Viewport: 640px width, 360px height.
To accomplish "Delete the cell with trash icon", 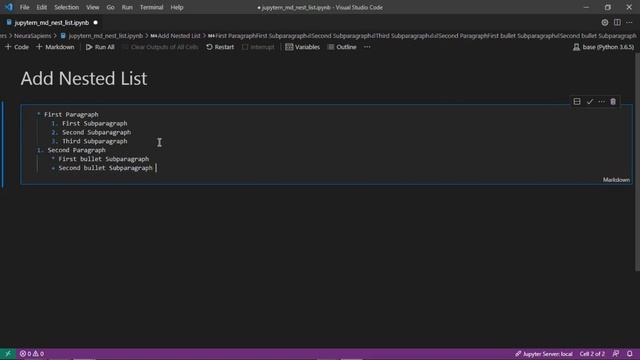I will point(613,102).
